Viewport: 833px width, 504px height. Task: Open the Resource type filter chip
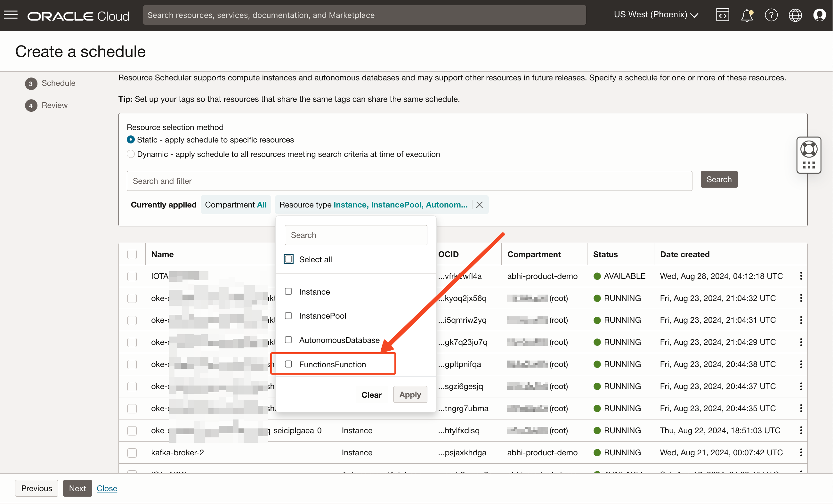[x=373, y=205]
